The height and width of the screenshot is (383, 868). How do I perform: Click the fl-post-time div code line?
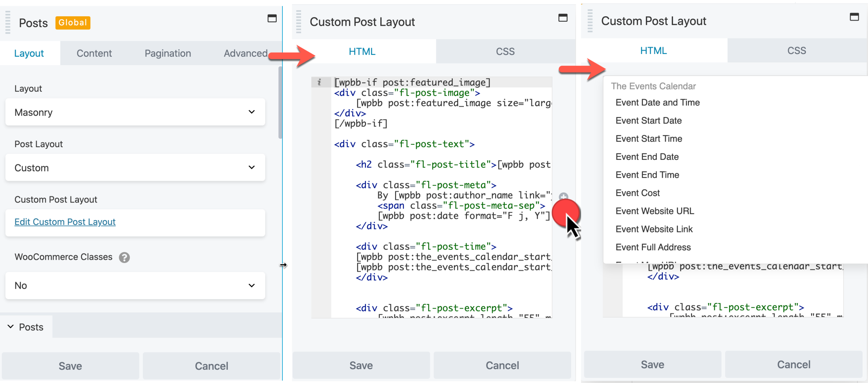point(426,247)
